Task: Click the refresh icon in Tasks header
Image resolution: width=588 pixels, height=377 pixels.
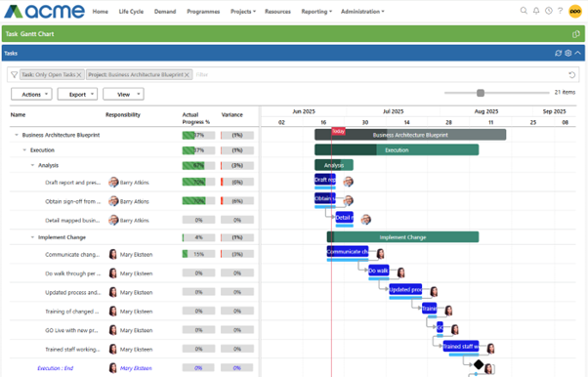Action: coord(559,54)
